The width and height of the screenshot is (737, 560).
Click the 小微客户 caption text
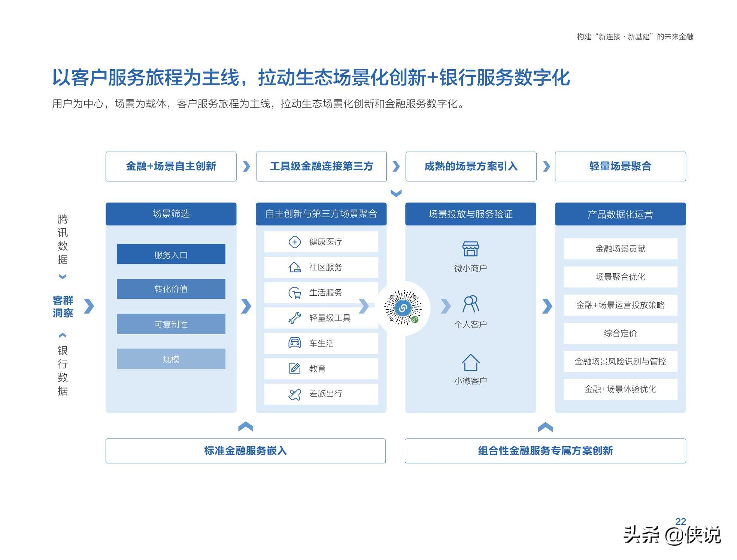coord(470,381)
